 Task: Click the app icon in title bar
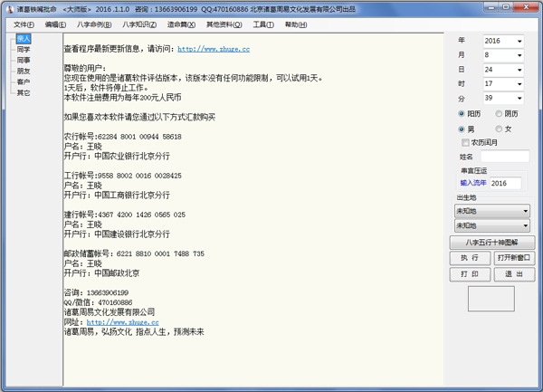8,8
